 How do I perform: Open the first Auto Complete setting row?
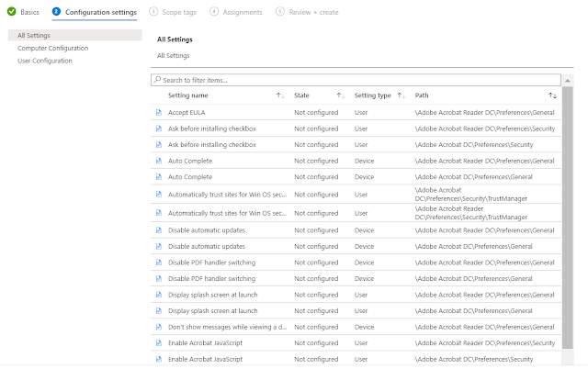click(x=190, y=161)
